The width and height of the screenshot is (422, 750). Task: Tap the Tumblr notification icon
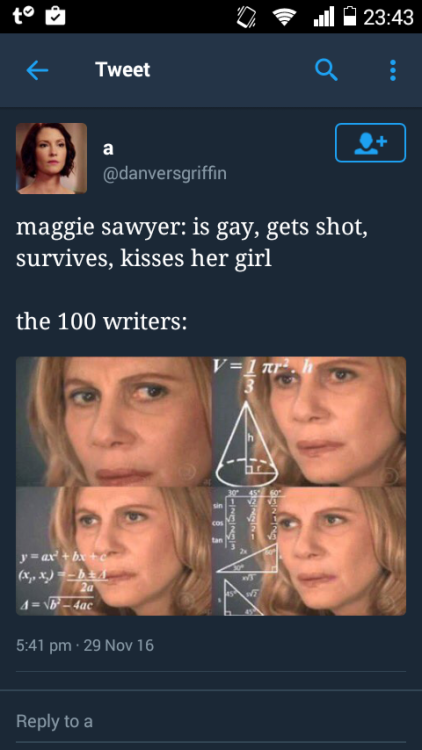point(21,16)
